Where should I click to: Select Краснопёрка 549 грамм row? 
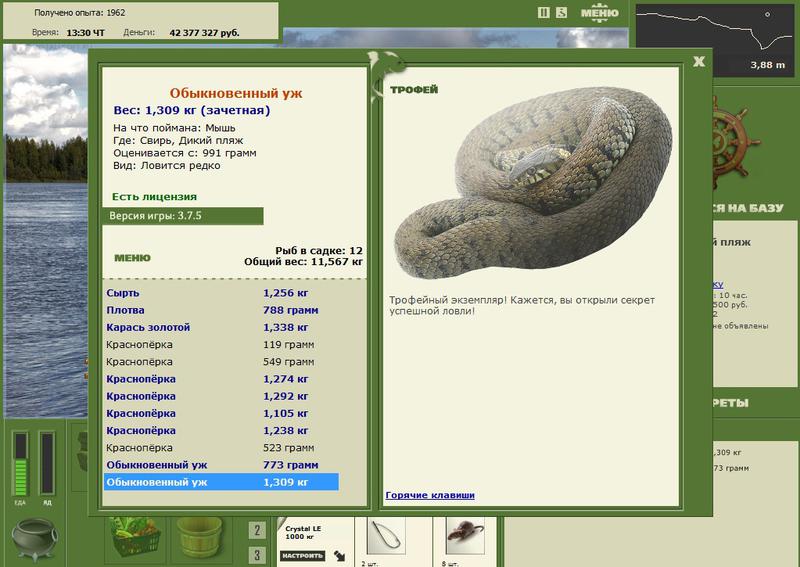pos(221,362)
